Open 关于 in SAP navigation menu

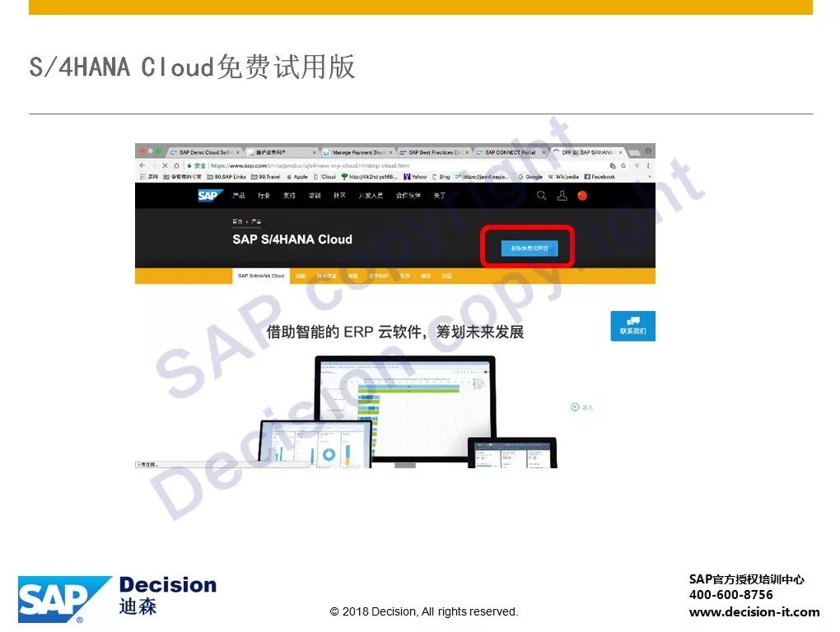pyautogui.click(x=439, y=196)
